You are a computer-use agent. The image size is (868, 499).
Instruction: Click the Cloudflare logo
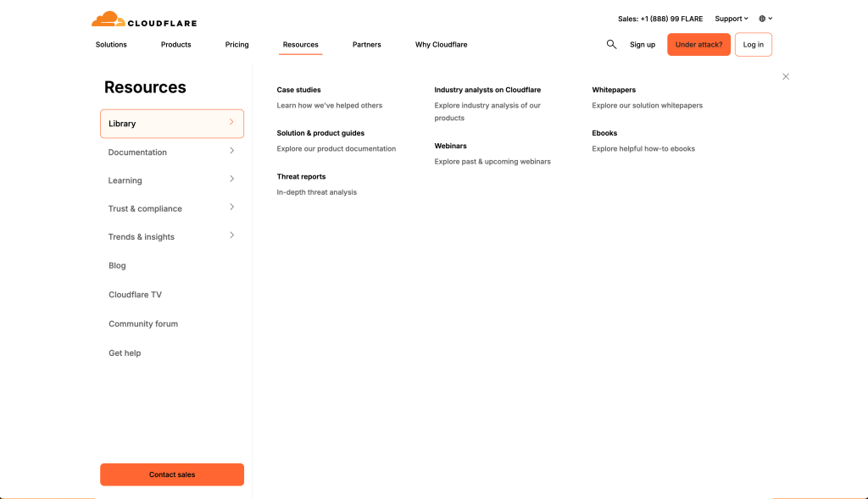coord(143,19)
